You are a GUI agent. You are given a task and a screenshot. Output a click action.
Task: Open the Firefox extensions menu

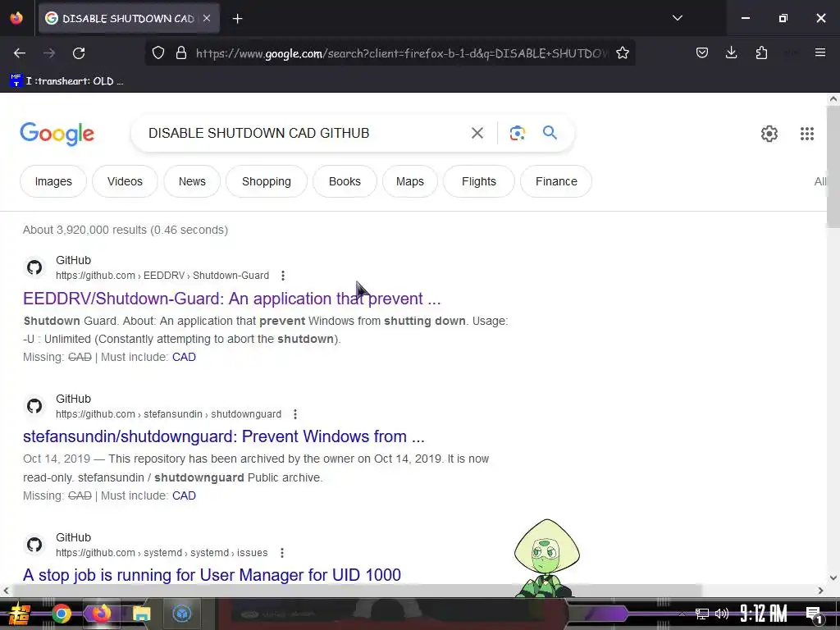(x=761, y=53)
